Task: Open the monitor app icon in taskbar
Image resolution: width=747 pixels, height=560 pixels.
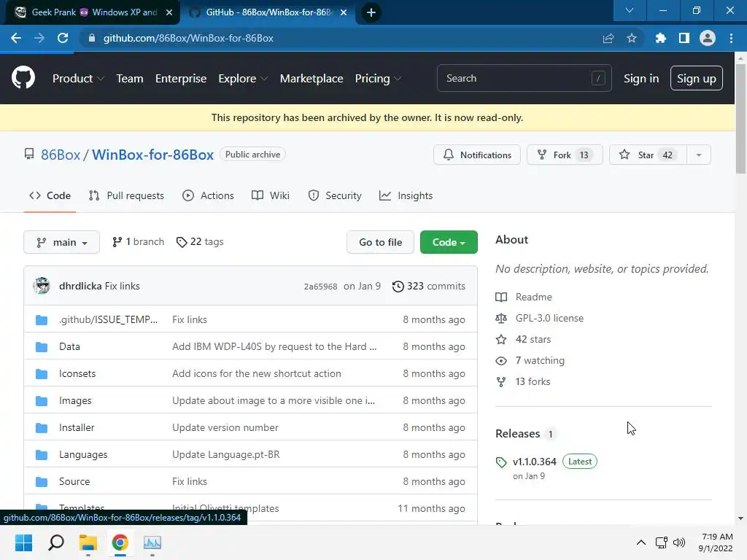Action: click(x=152, y=542)
